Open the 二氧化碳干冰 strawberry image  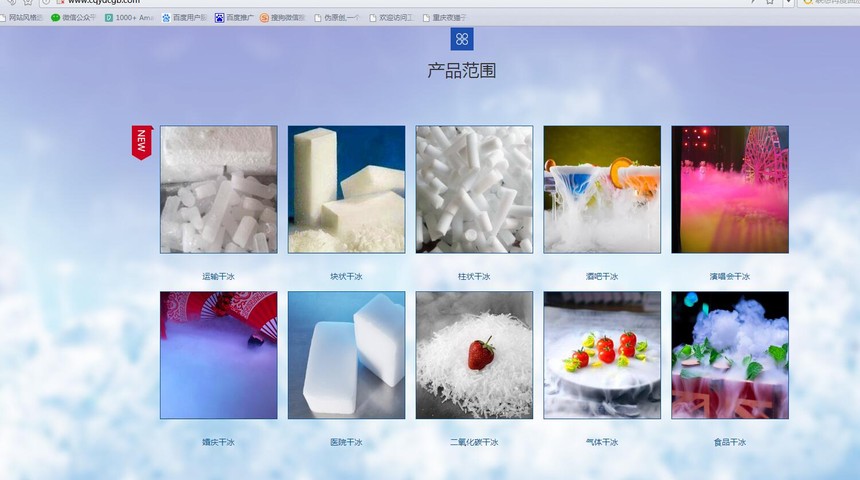(474, 355)
